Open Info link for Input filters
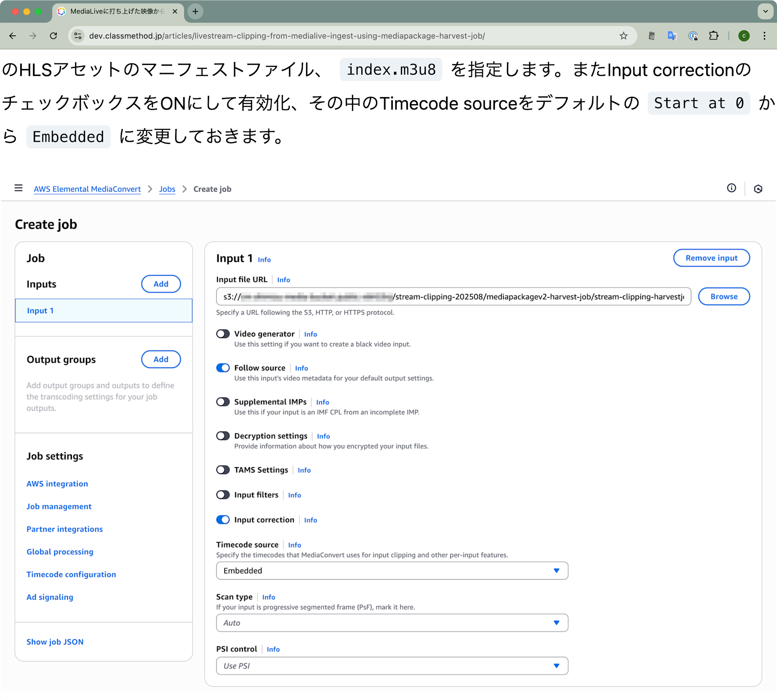The image size is (777, 700). click(x=294, y=495)
